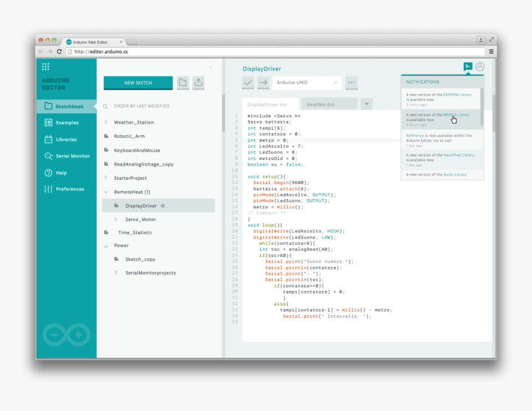
Task: Open the tabs dropdown arrow beside ReadMe.doc
Action: coord(367,104)
